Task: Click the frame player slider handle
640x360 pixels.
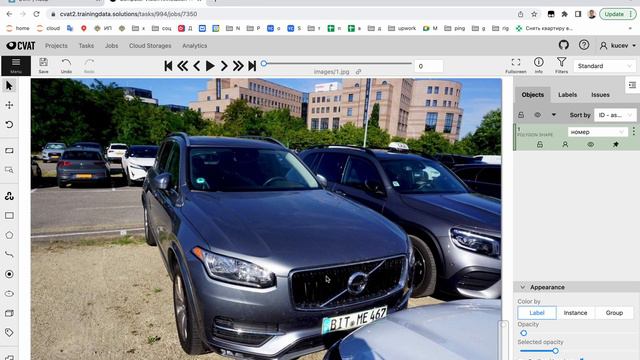Action: (x=264, y=63)
